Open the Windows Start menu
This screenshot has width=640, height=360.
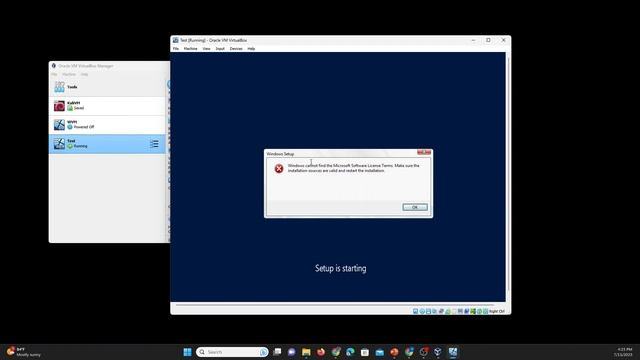click(x=187, y=352)
